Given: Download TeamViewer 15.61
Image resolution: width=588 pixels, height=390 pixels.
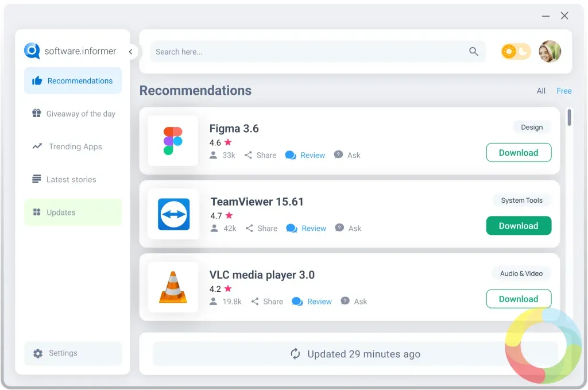Looking at the screenshot, I should (519, 226).
